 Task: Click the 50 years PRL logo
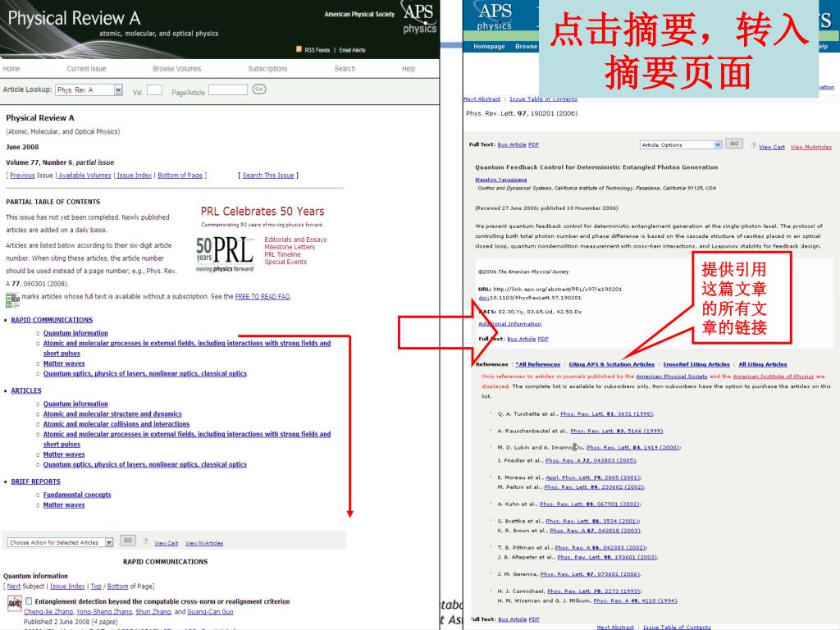click(x=225, y=254)
